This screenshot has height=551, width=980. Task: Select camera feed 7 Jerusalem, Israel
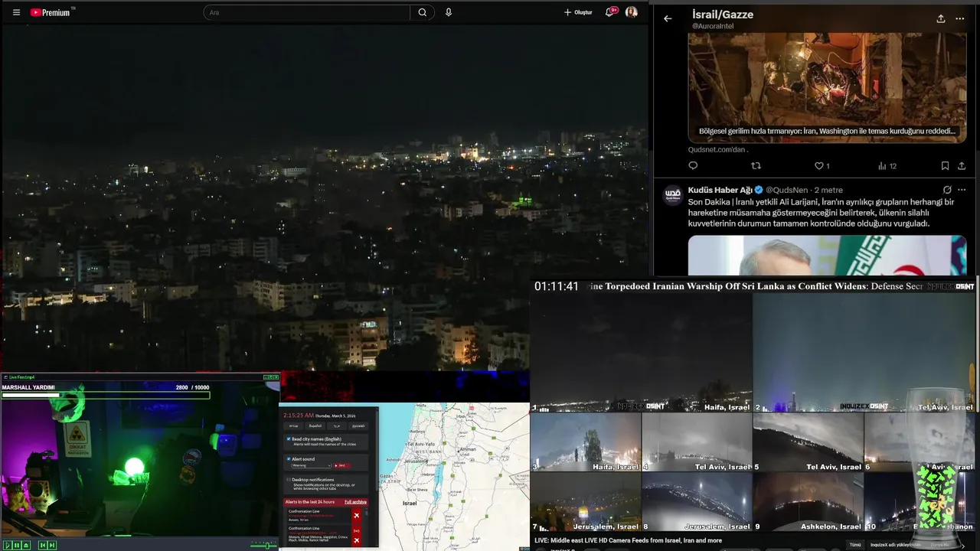click(586, 501)
